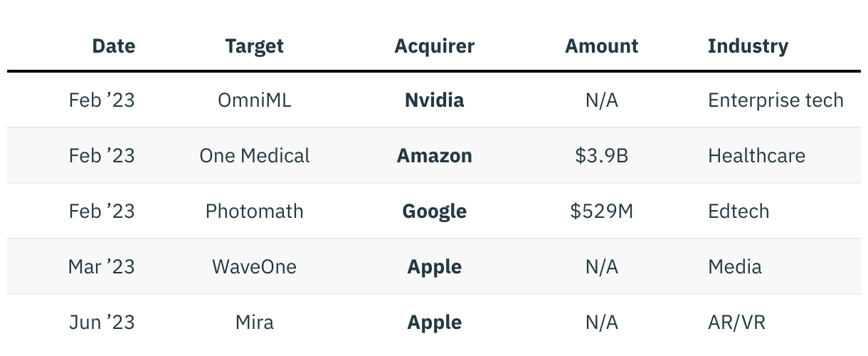Click the $529M amount cell
Image resolution: width=868 pixels, height=356 pixels.
(601, 211)
